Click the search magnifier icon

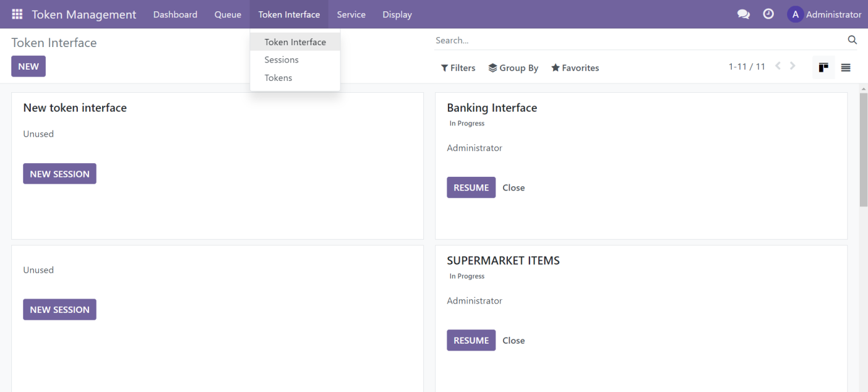pyautogui.click(x=852, y=40)
